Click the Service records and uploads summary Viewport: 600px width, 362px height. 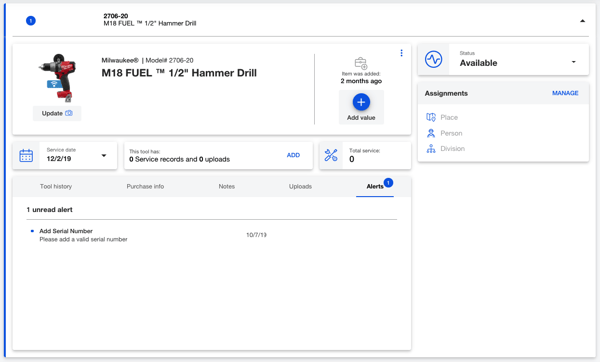(179, 159)
